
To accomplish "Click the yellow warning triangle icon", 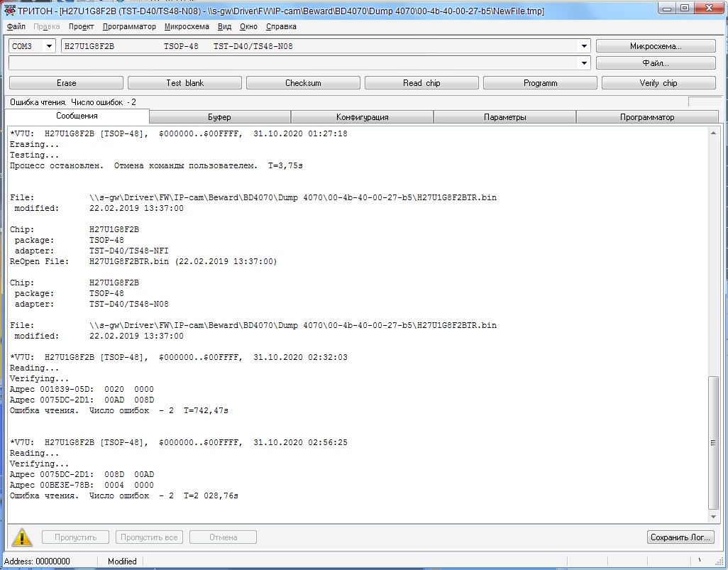I will 22,537.
